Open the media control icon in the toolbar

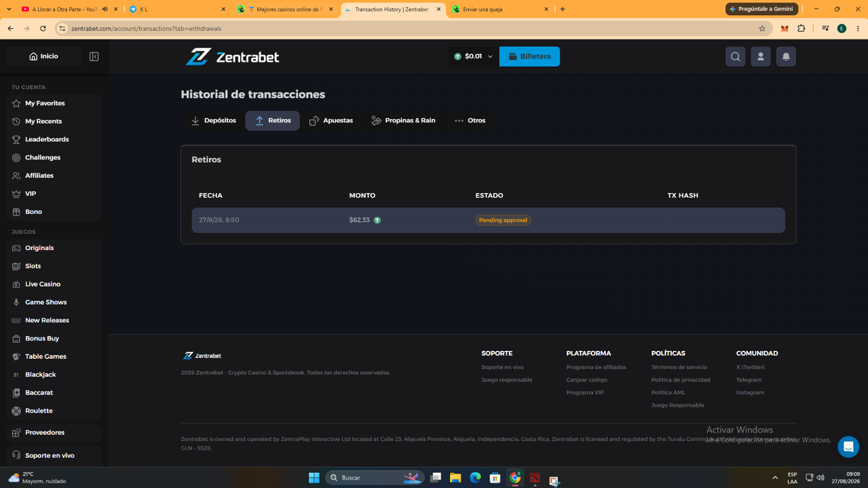click(825, 28)
